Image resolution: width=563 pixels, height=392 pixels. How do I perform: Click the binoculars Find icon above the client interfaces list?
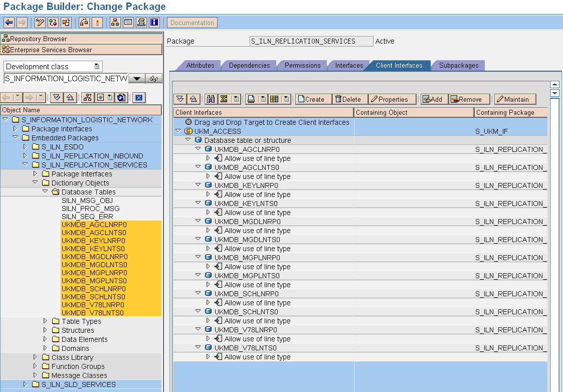(211, 99)
